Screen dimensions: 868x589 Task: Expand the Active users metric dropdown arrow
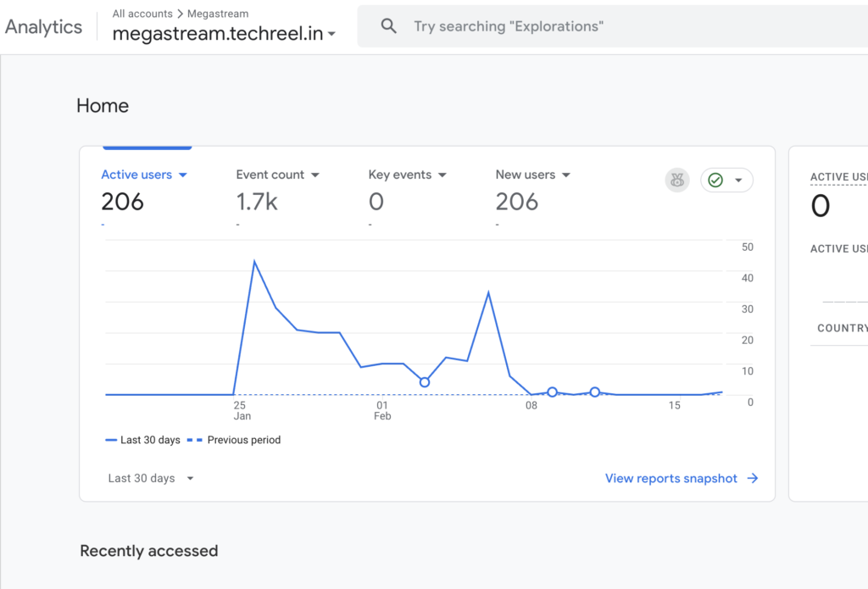[x=182, y=175]
